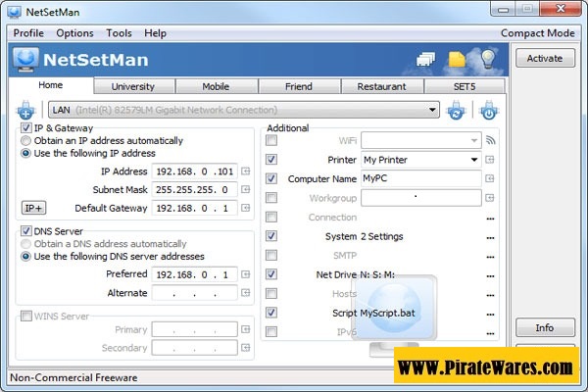Image resolution: width=588 pixels, height=392 pixels.
Task: Enable the SMTP checkbox
Action: tap(271, 255)
